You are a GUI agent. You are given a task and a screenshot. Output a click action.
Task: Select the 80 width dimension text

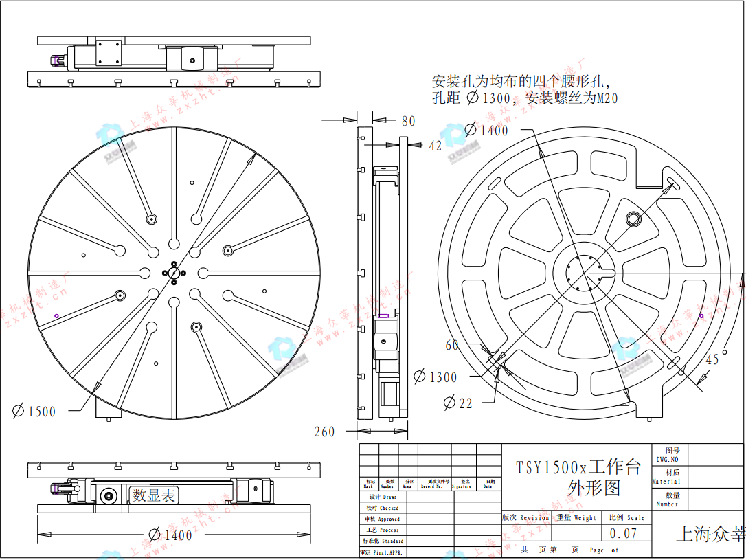click(408, 121)
